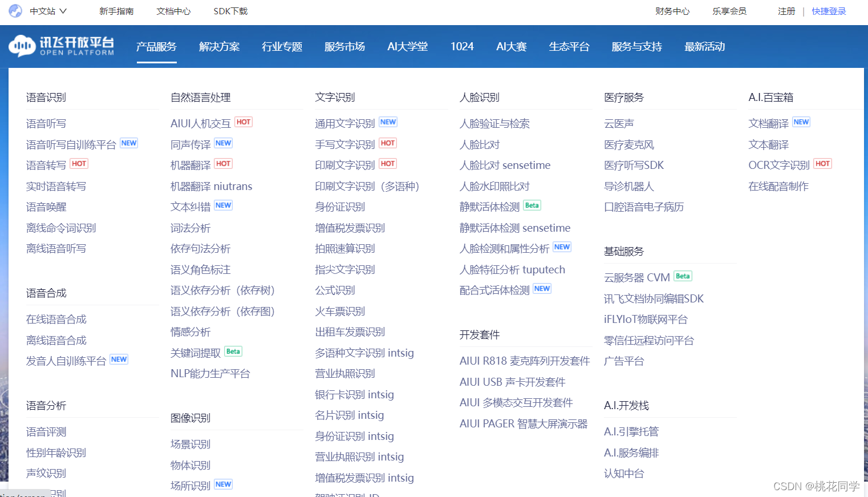
Task: Go to SDK下载 page
Action: pyautogui.click(x=230, y=11)
